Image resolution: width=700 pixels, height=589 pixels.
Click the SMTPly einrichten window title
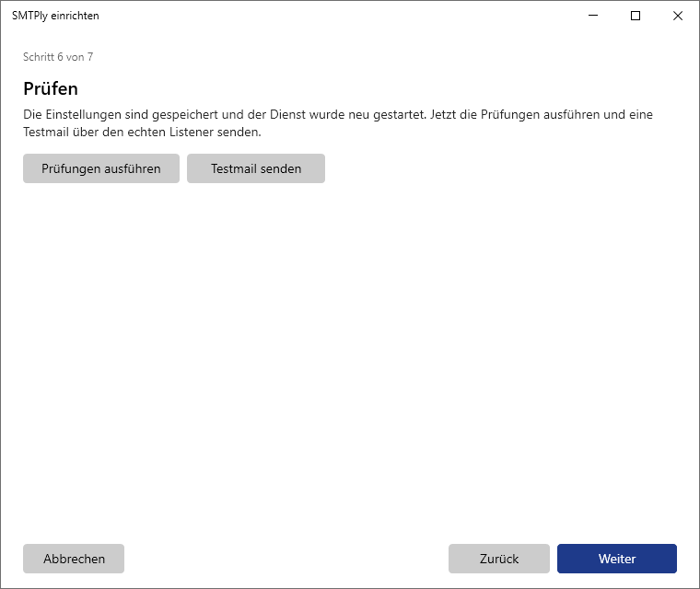(55, 16)
